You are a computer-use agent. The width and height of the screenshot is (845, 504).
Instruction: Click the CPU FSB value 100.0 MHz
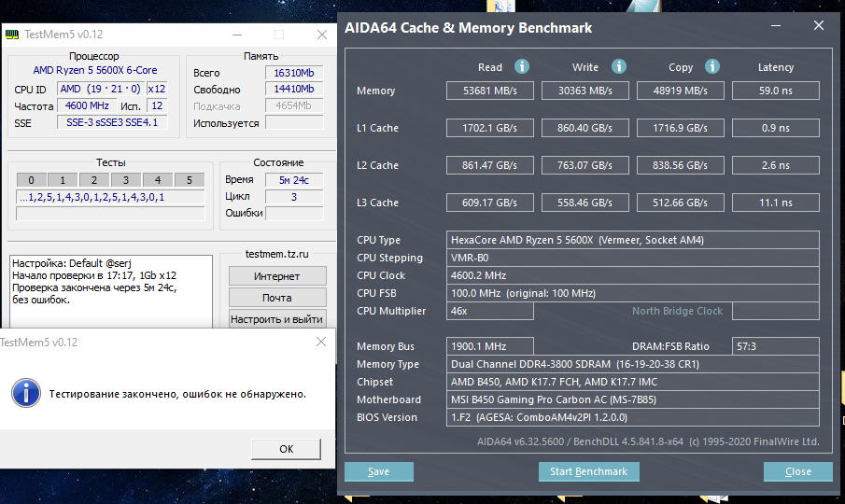[x=633, y=293]
